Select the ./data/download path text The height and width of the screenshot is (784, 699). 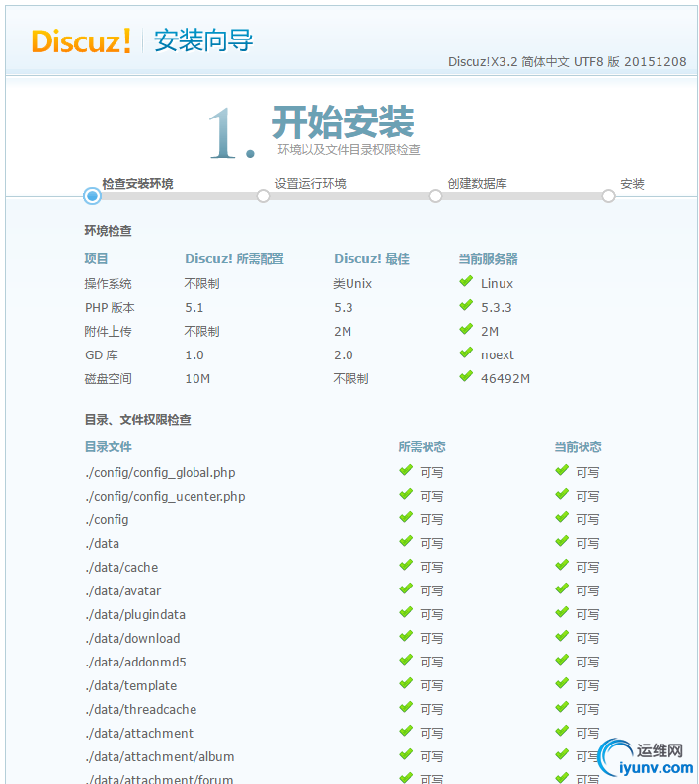coord(132,639)
